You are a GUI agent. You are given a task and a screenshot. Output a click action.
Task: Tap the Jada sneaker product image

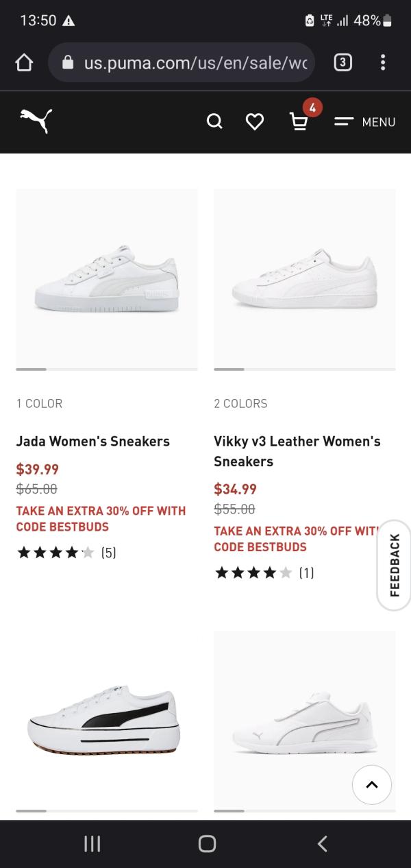pyautogui.click(x=107, y=279)
